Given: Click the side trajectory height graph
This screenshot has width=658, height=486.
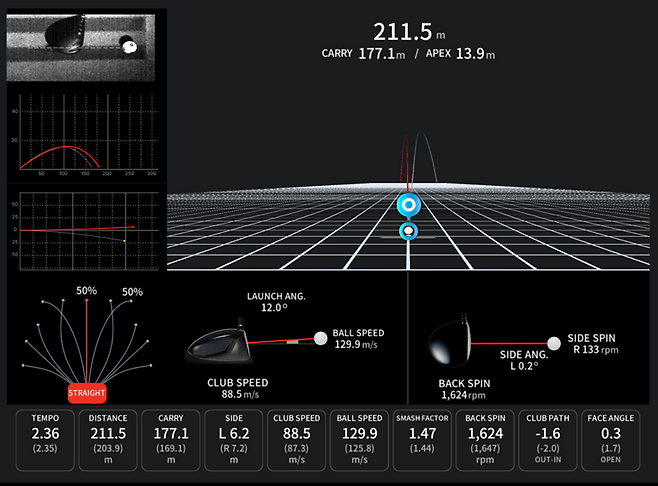Looking at the screenshot, I should click(86, 134).
